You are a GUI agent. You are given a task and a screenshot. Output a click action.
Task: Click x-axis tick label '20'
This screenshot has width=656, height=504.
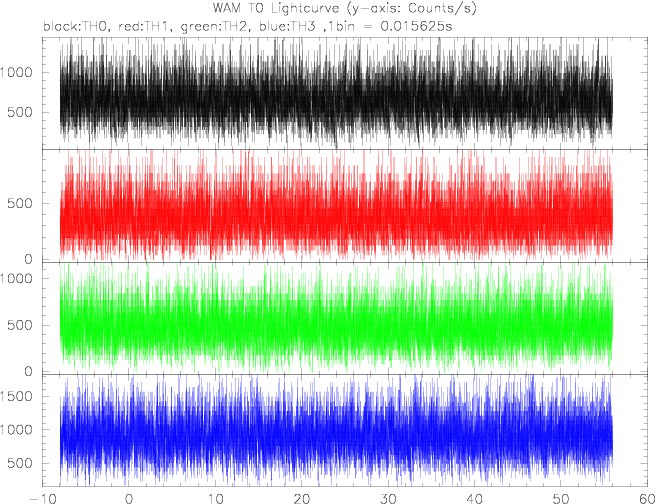(x=302, y=498)
